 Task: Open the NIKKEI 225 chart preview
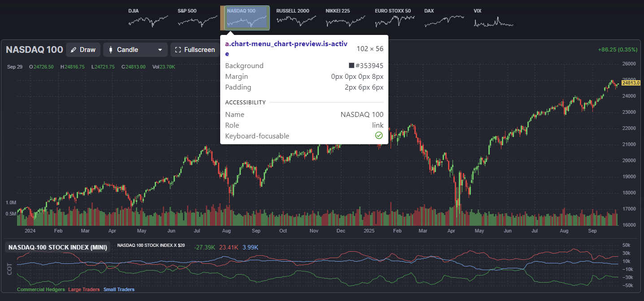tap(345, 18)
